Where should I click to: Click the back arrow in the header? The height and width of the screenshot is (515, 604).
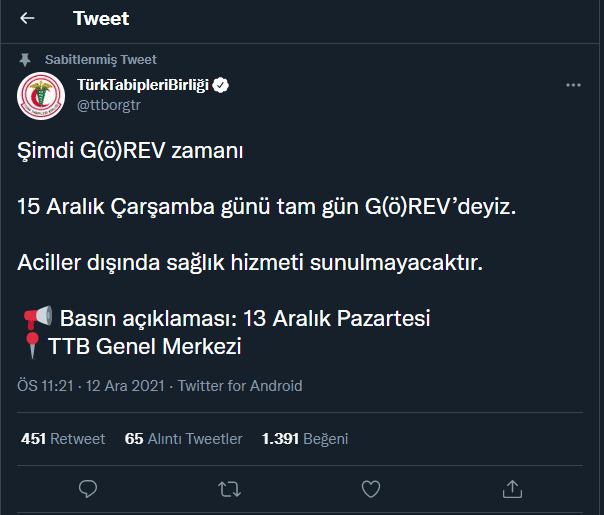coord(27,18)
